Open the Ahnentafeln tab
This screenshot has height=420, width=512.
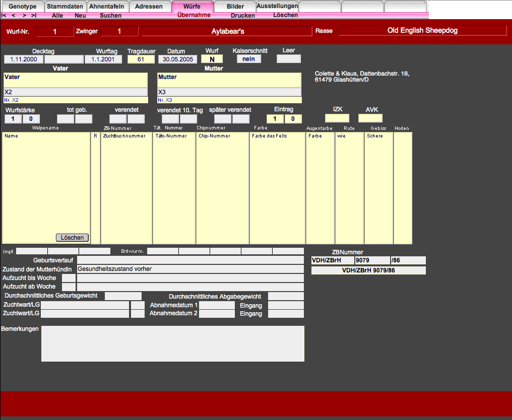click(106, 7)
